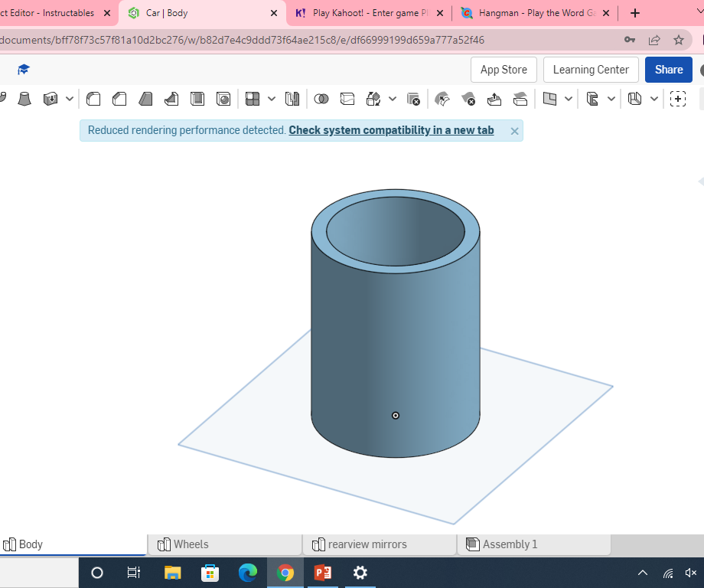Click the blue Share button
This screenshot has height=588, width=704.
669,70
